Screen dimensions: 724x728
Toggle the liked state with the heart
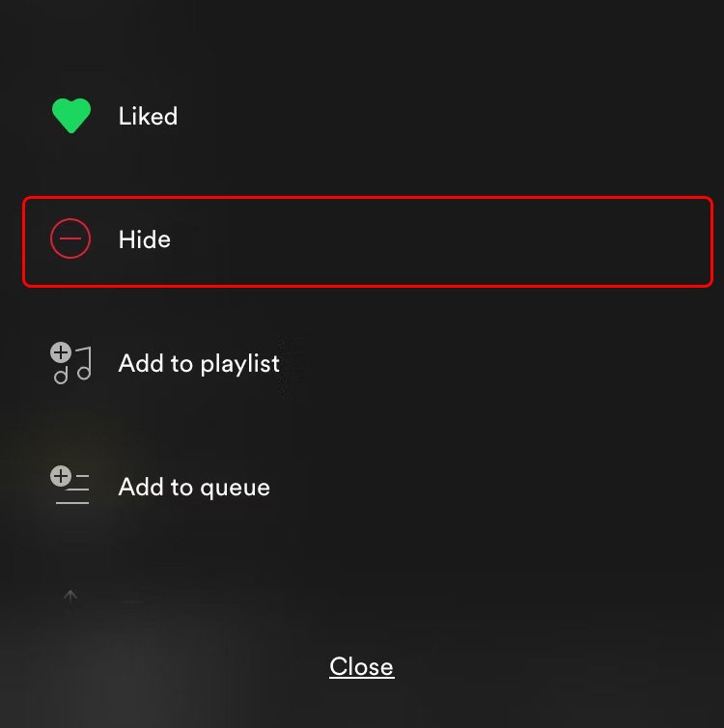coord(70,117)
